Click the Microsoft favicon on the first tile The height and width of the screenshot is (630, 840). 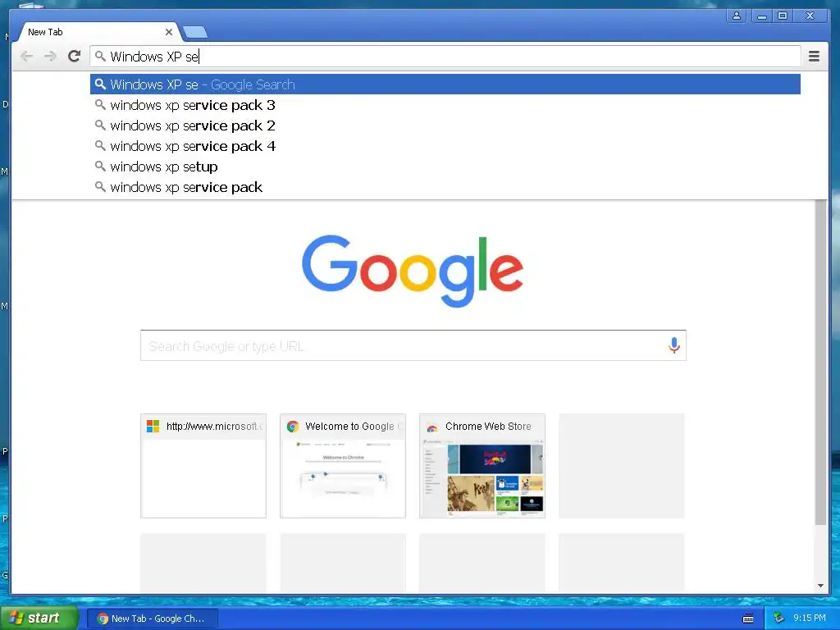point(153,427)
